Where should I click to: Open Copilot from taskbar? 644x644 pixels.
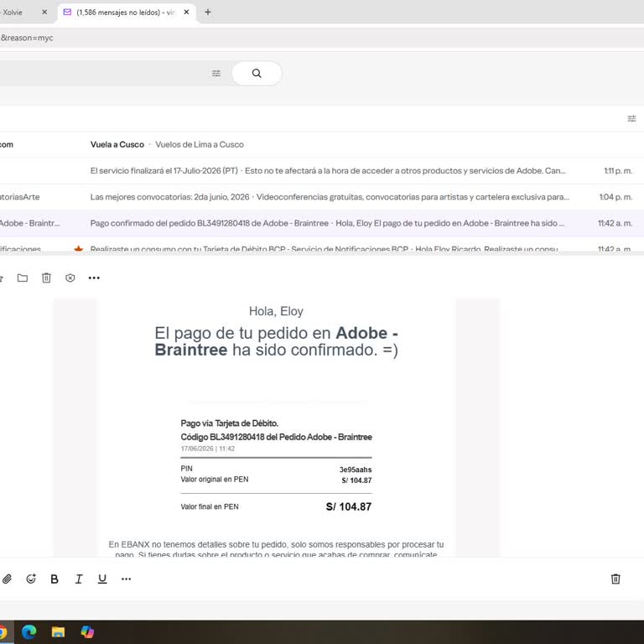pos(87,631)
